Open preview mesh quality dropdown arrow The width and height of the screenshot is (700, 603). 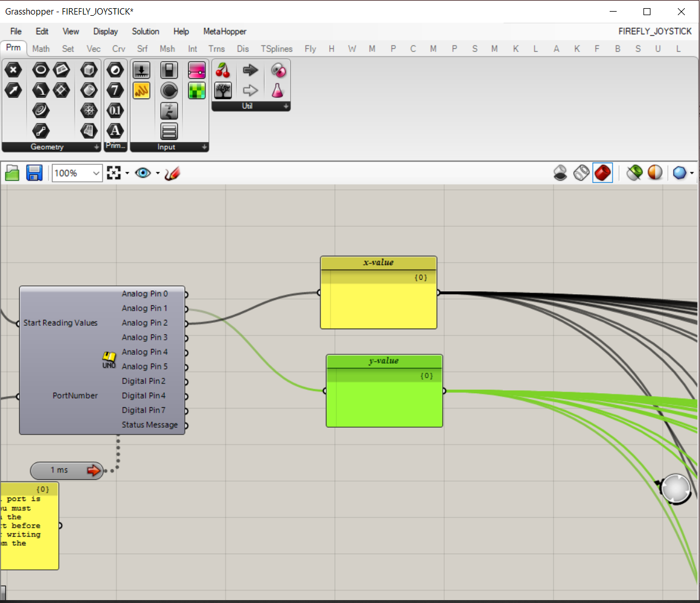[692, 173]
